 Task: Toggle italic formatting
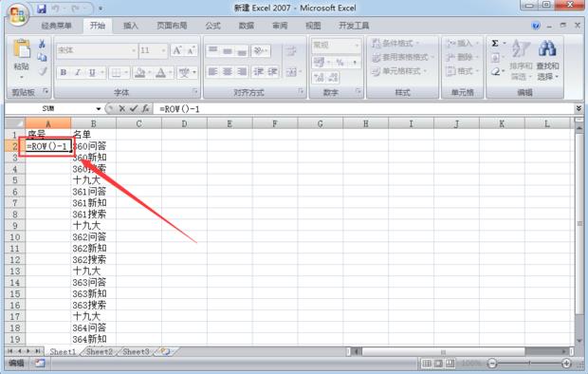point(78,72)
